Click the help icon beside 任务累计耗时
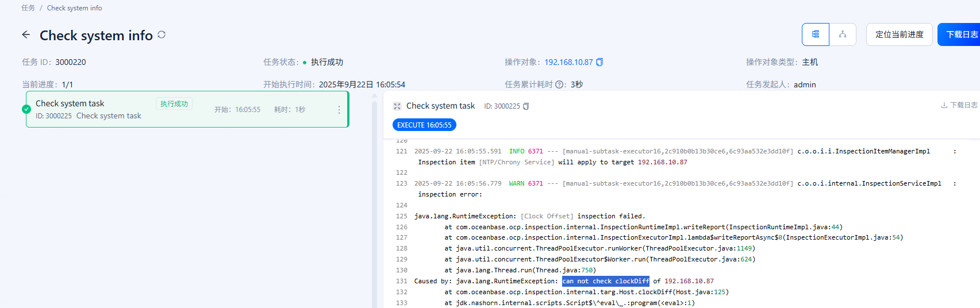The width and height of the screenshot is (980, 308). tap(559, 84)
